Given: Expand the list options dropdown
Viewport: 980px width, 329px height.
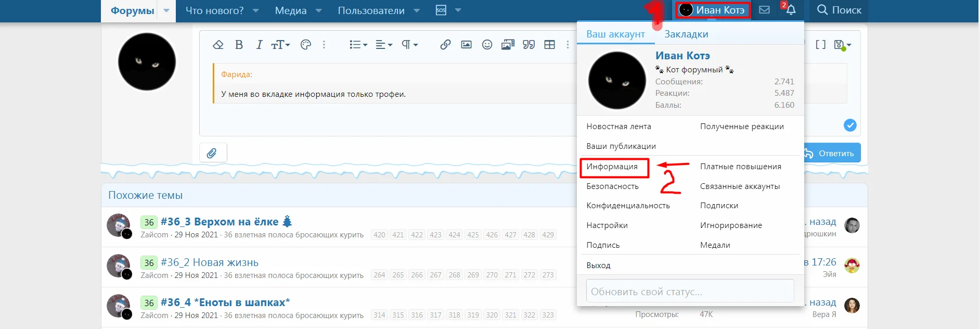Looking at the screenshot, I should point(358,45).
